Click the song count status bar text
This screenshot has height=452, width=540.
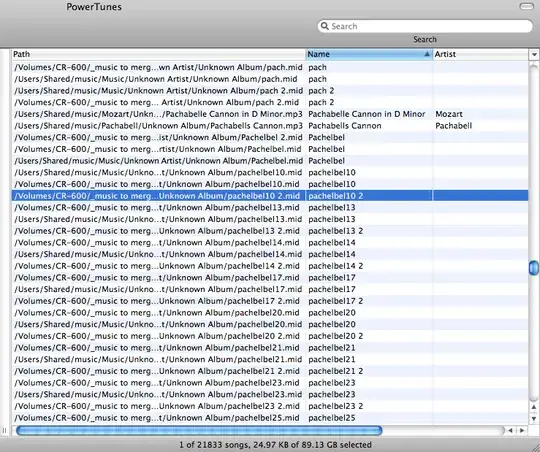[275, 445]
